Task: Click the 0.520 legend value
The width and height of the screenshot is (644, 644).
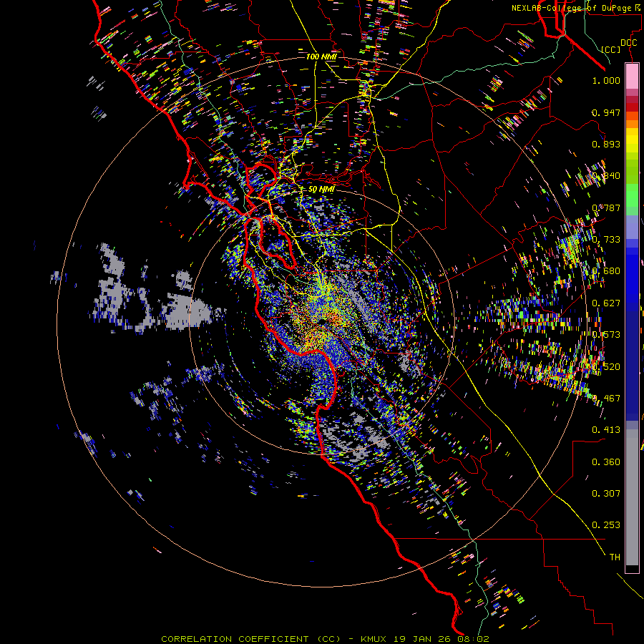Action: point(606,367)
